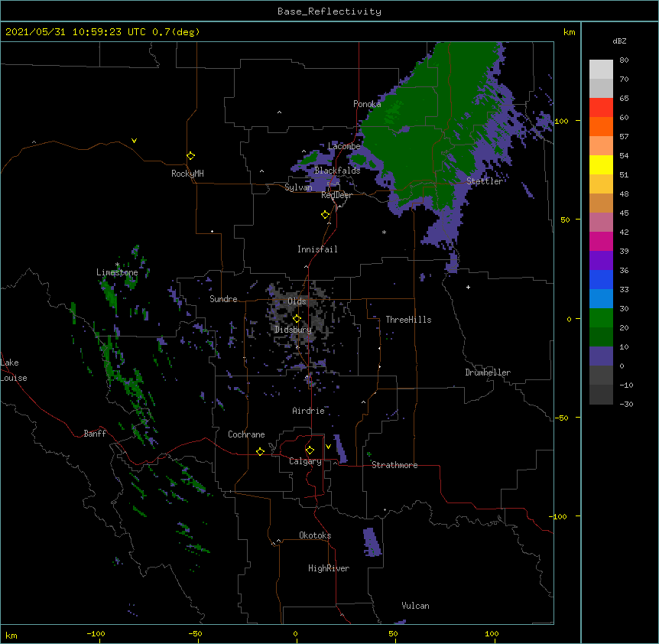659x644 pixels.
Task: Select the slate purple 0-10 dBZ swatch
Action: [601, 356]
